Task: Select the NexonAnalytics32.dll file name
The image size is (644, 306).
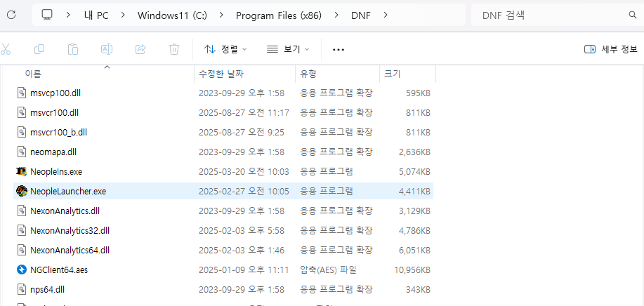Action: click(70, 231)
